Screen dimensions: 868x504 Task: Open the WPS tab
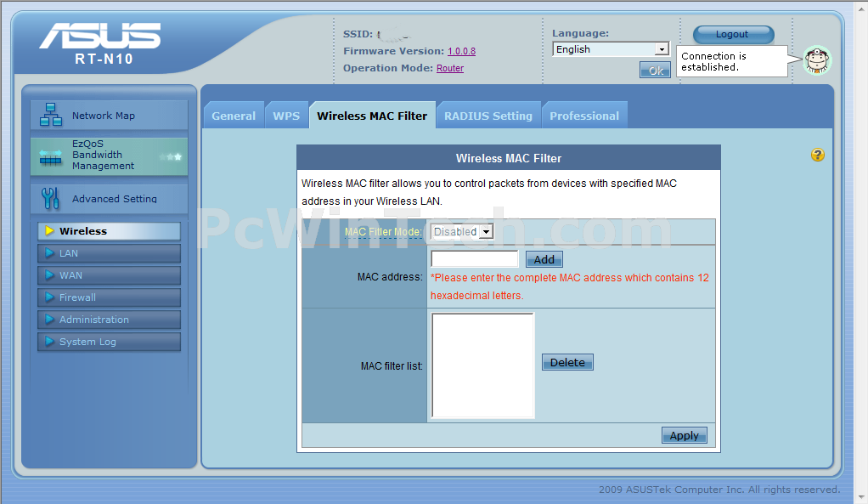pos(286,116)
